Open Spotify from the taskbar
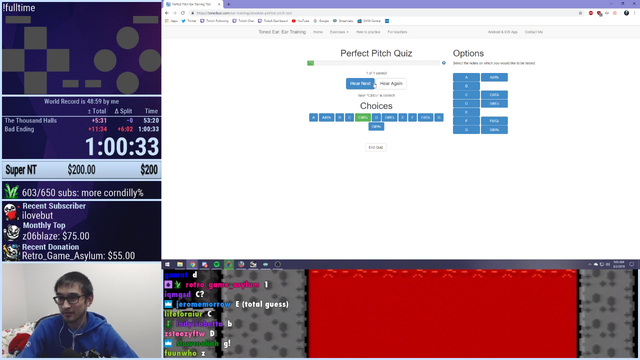The height and width of the screenshot is (360, 640). point(217,264)
